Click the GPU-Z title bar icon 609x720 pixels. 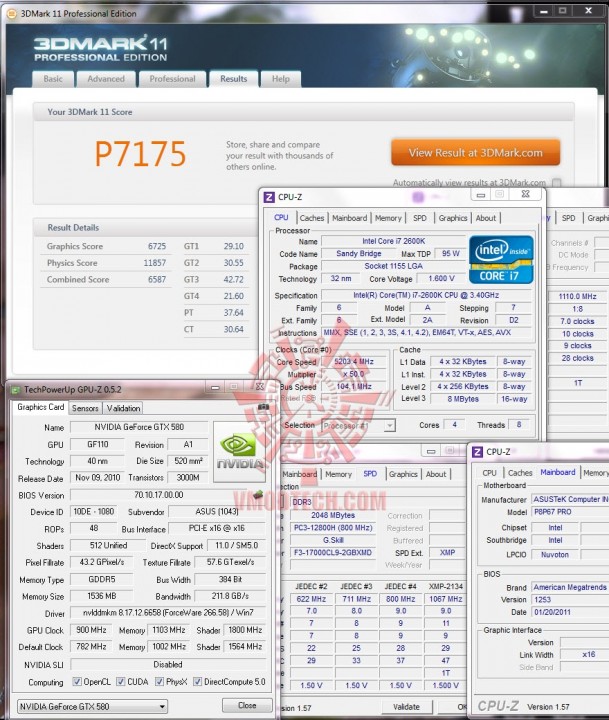16,390
